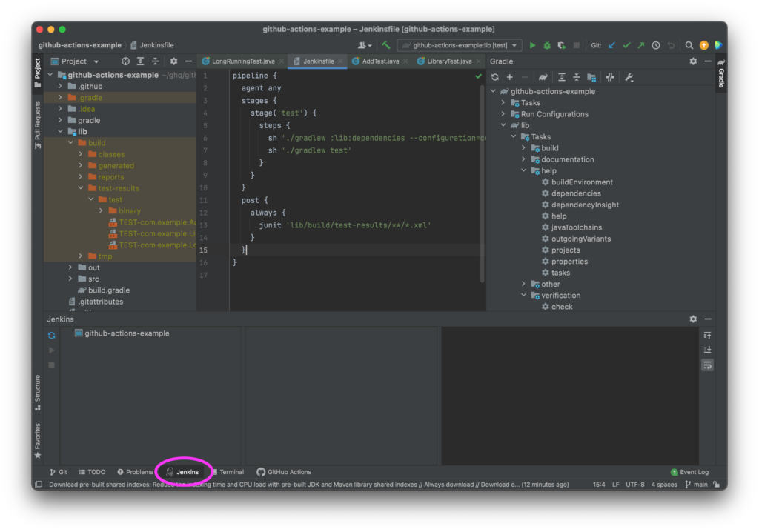Image resolution: width=759 pixels, height=532 pixels.
Task: Change LF line separator
Action: coord(615,485)
